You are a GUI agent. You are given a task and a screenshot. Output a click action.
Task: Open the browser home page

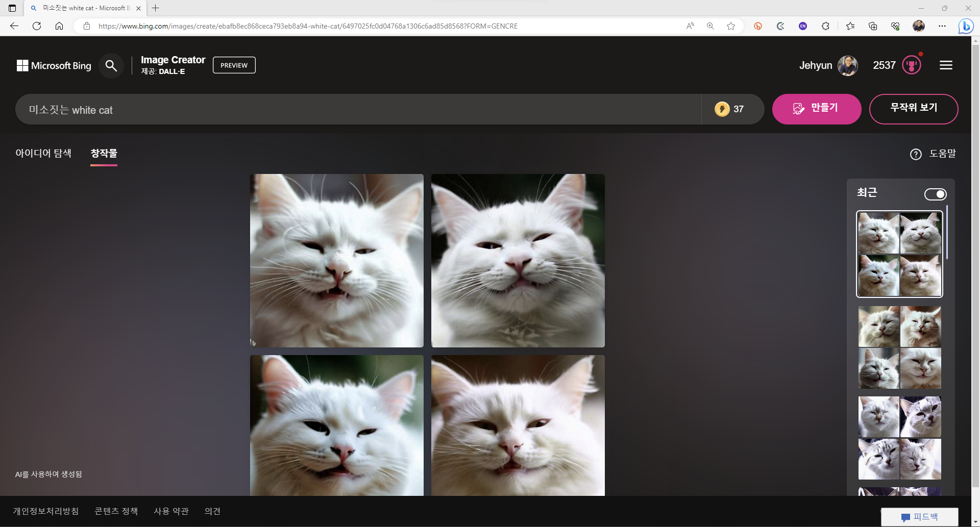pos(59,26)
